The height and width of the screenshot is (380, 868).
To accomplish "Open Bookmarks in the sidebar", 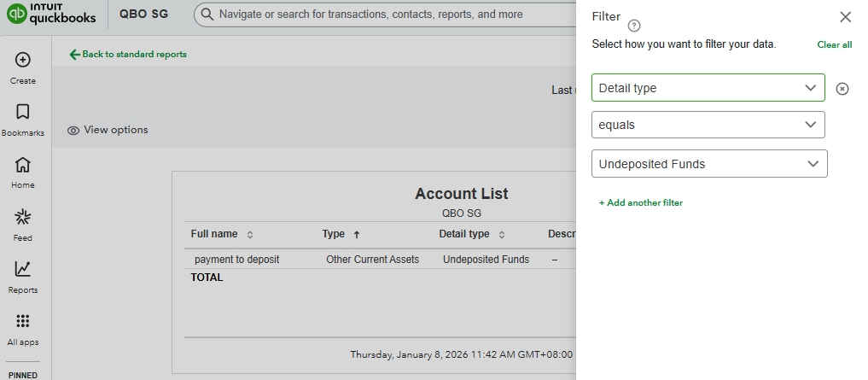I will click(23, 112).
